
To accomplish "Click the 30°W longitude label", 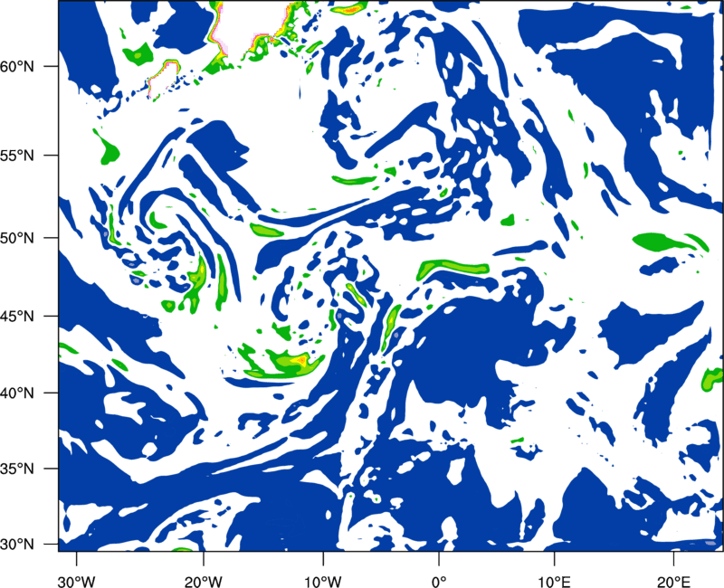I will click(76, 581).
